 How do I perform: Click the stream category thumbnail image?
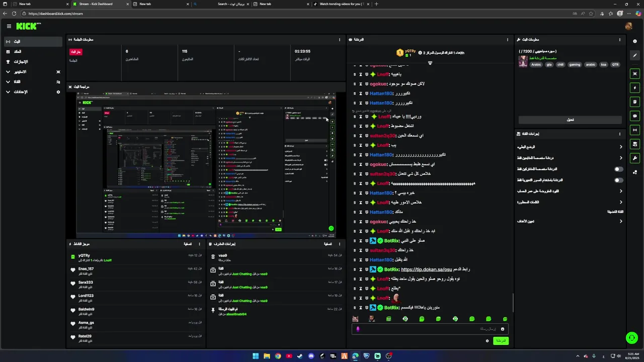tap(523, 61)
